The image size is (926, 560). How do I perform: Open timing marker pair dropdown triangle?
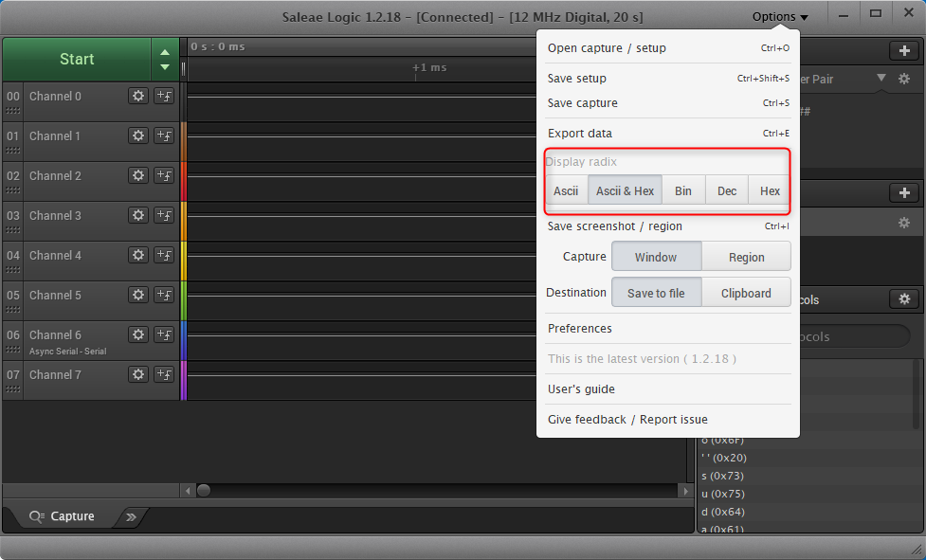pyautogui.click(x=881, y=78)
